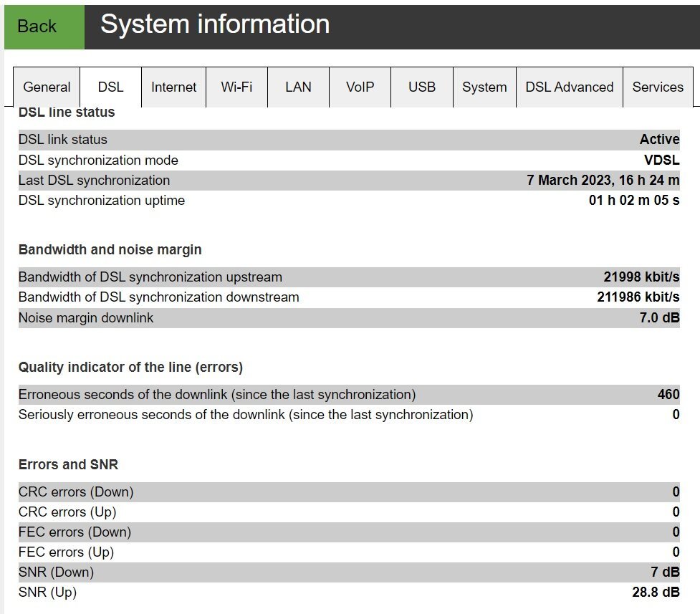Open the General tab

click(47, 87)
